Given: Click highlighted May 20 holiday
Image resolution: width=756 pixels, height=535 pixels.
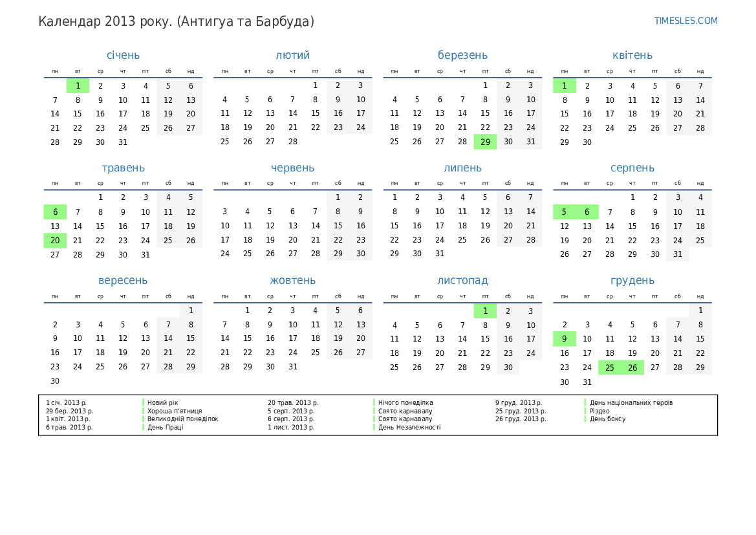Looking at the screenshot, I should (55, 240).
